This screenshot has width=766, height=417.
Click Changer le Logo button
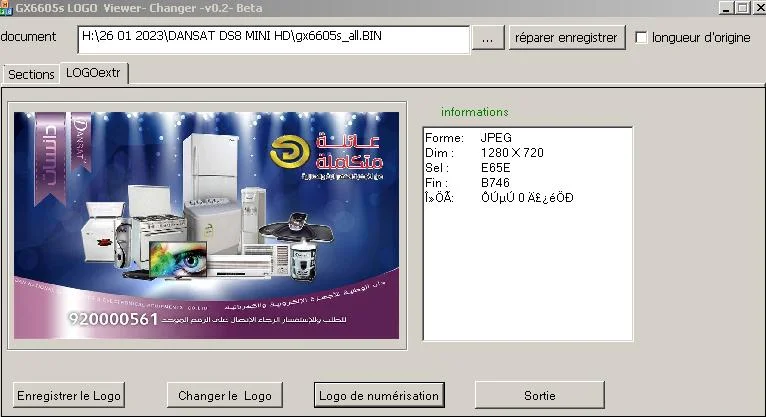pyautogui.click(x=225, y=395)
